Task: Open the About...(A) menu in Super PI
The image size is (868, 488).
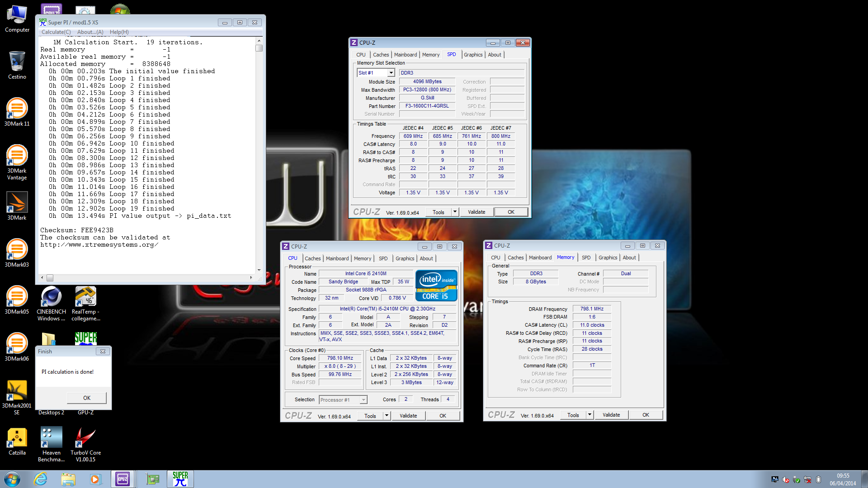Action: tap(90, 32)
